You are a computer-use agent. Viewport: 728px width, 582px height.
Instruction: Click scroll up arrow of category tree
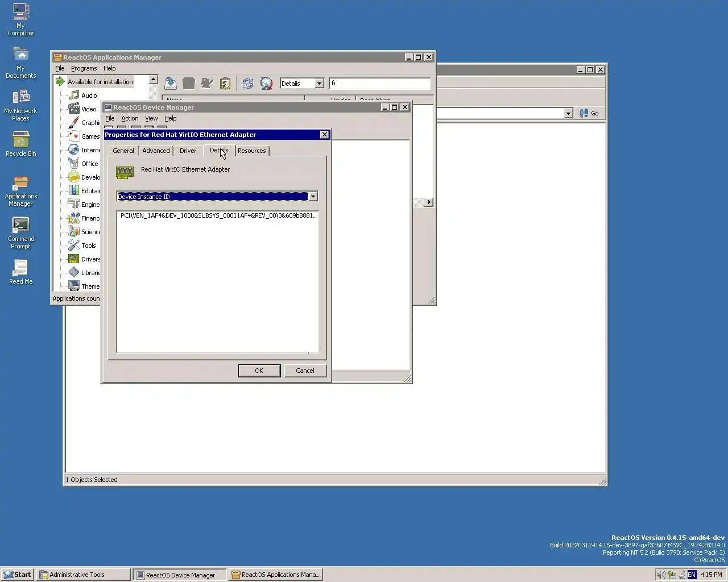click(154, 80)
